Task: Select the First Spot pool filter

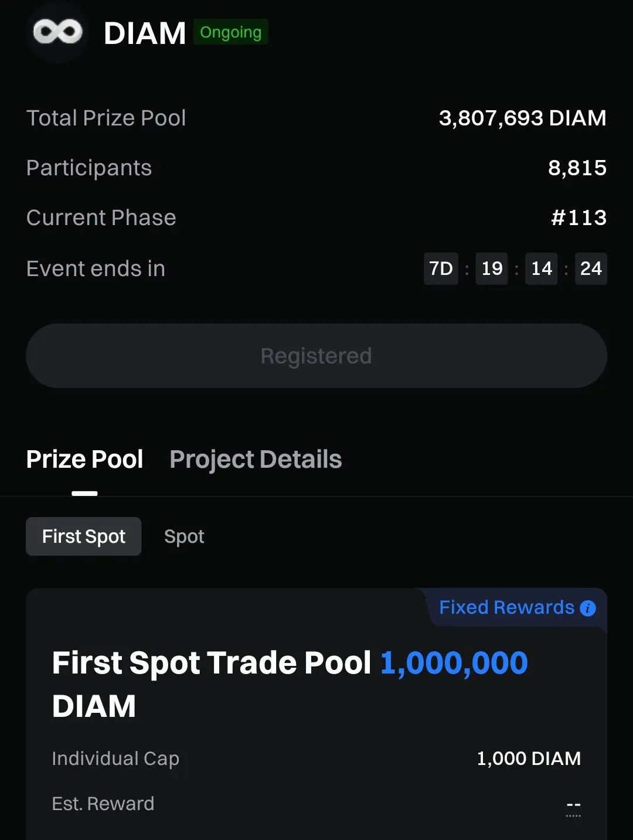Action: (84, 536)
